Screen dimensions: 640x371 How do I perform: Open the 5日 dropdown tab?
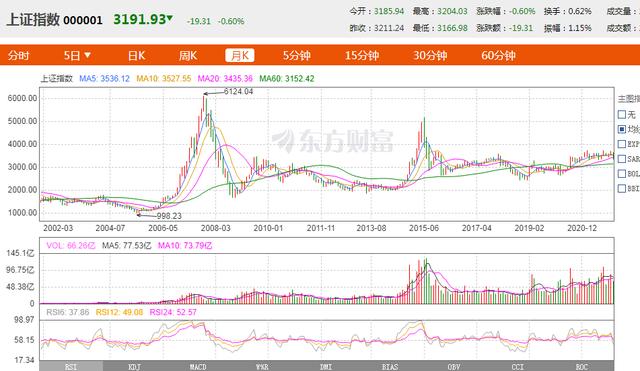point(77,56)
